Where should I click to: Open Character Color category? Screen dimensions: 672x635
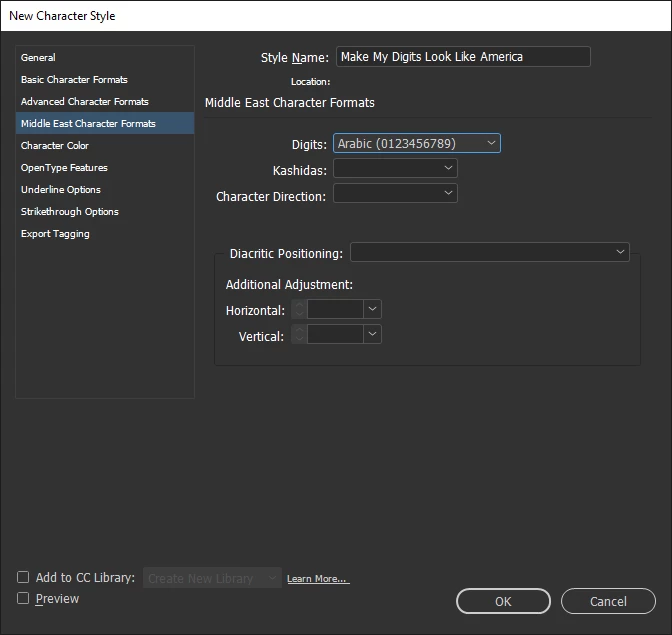pos(105,146)
